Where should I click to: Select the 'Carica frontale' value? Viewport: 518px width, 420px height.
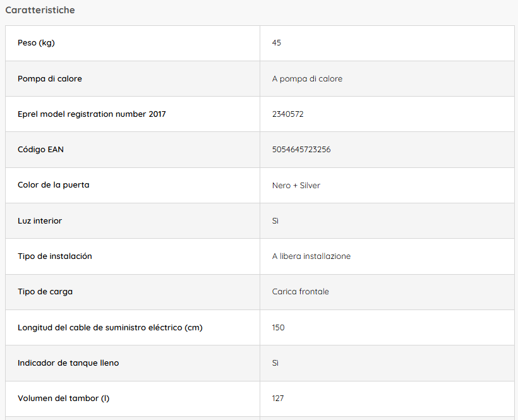click(x=301, y=292)
